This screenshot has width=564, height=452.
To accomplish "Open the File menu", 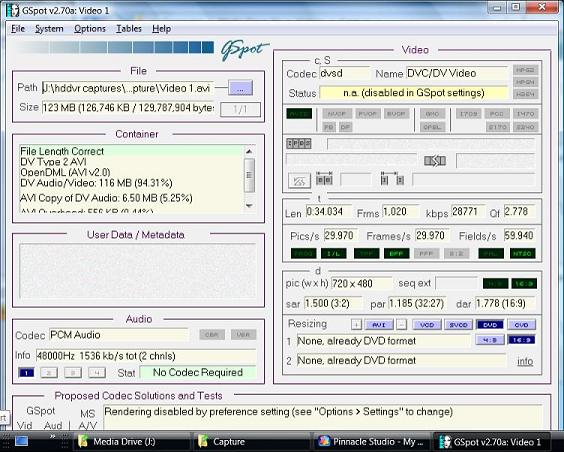I will (x=18, y=28).
